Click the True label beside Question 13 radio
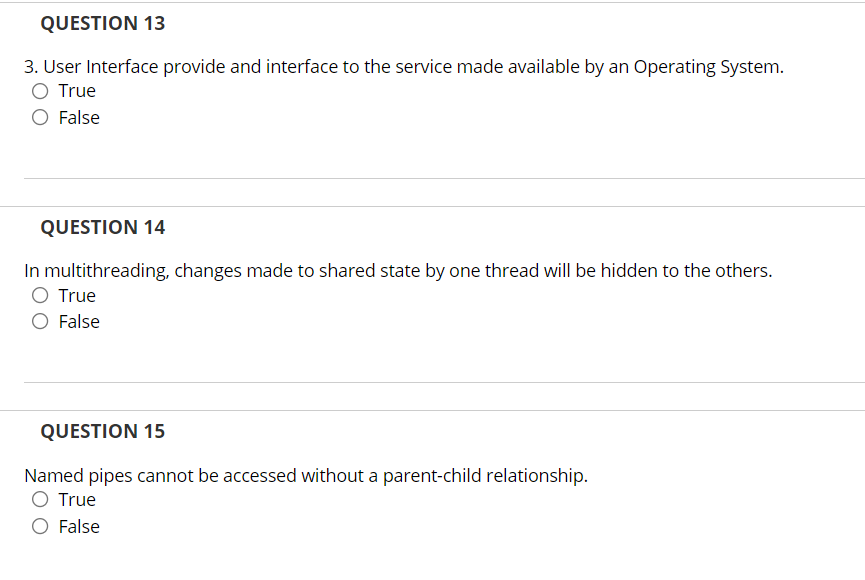The height and width of the screenshot is (580, 865). 77,90
